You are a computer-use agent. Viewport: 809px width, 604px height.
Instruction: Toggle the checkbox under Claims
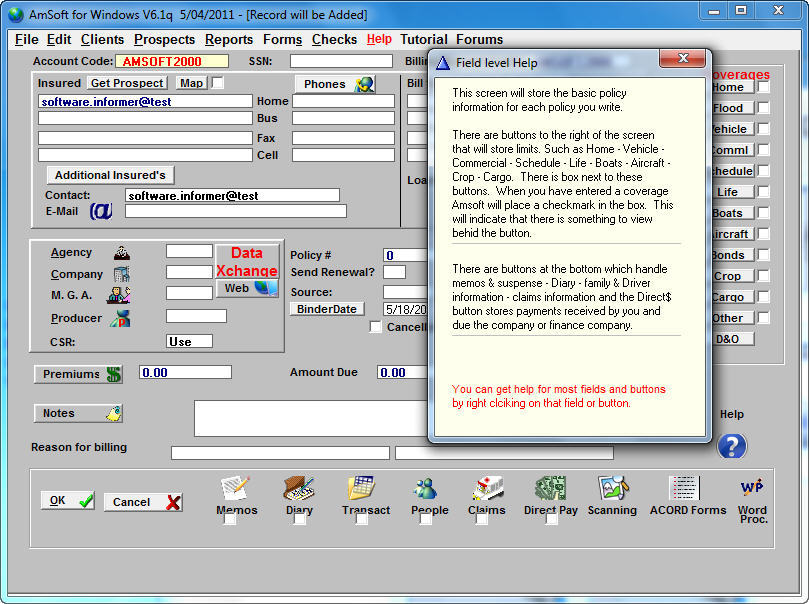point(481,519)
